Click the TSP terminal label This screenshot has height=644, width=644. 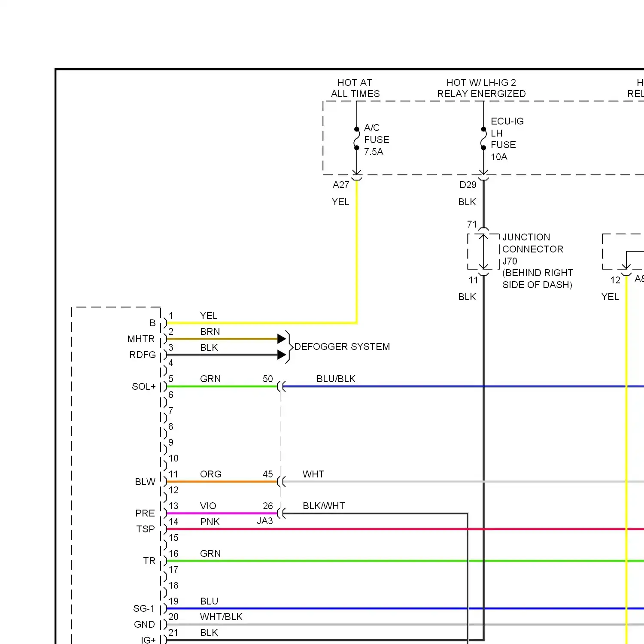point(146,529)
